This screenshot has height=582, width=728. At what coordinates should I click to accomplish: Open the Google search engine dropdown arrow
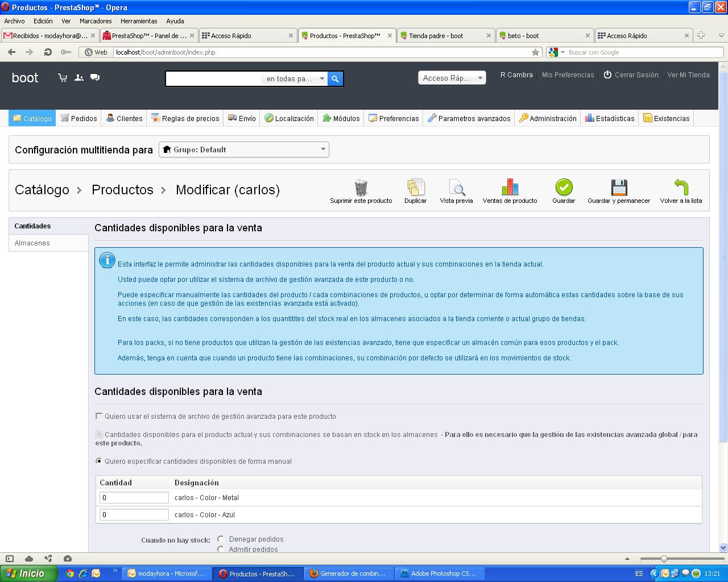563,52
